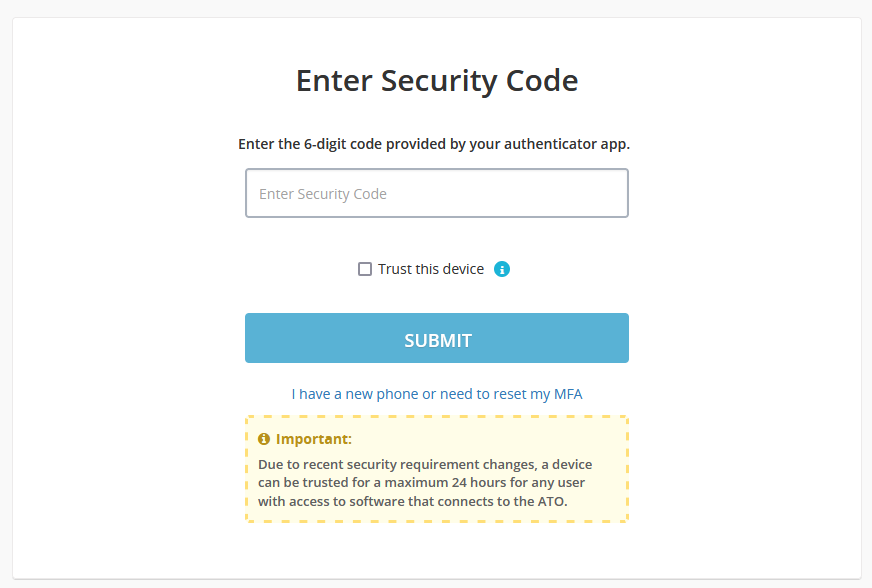Focus the Enter Security Code input field

[437, 193]
